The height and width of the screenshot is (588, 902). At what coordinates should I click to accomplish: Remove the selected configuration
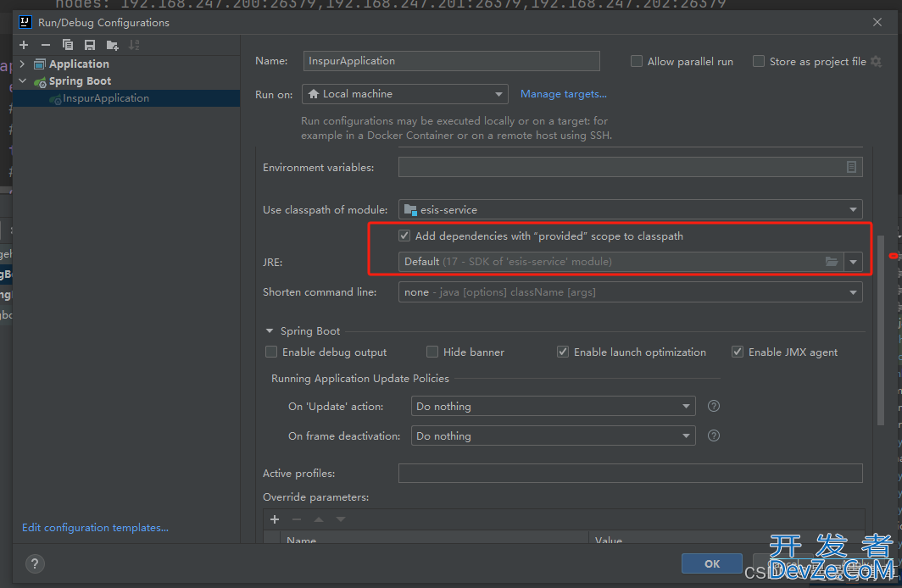[46, 45]
